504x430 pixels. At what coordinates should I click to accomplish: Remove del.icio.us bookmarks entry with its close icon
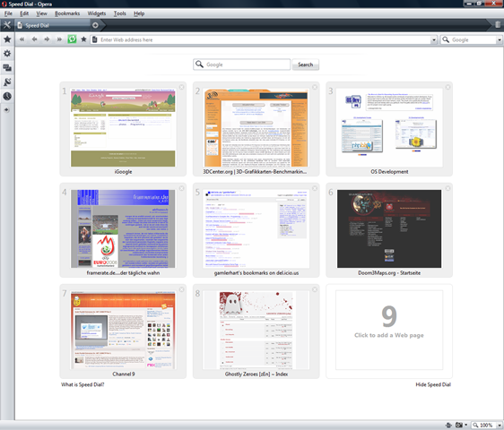click(315, 188)
